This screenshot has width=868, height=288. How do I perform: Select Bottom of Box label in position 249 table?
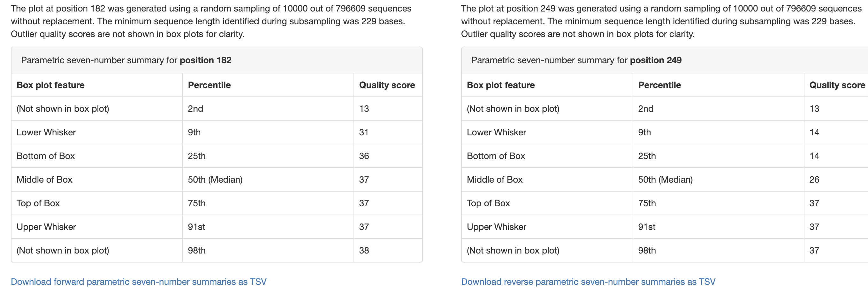tap(496, 156)
